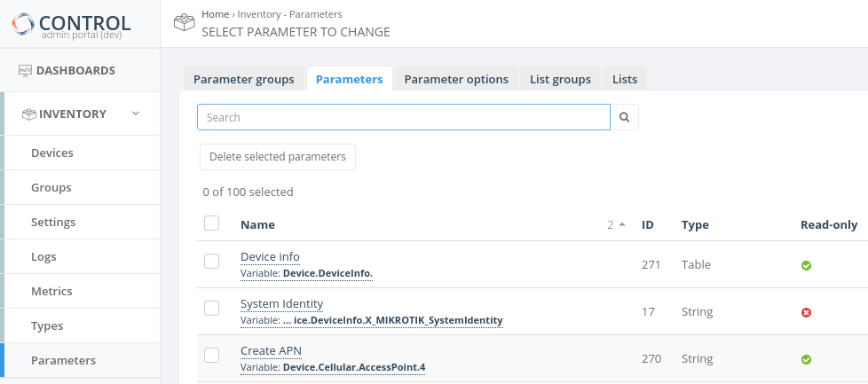The height and width of the screenshot is (384, 868).
Task: Open the Create APN parameter link
Action: coord(271,350)
